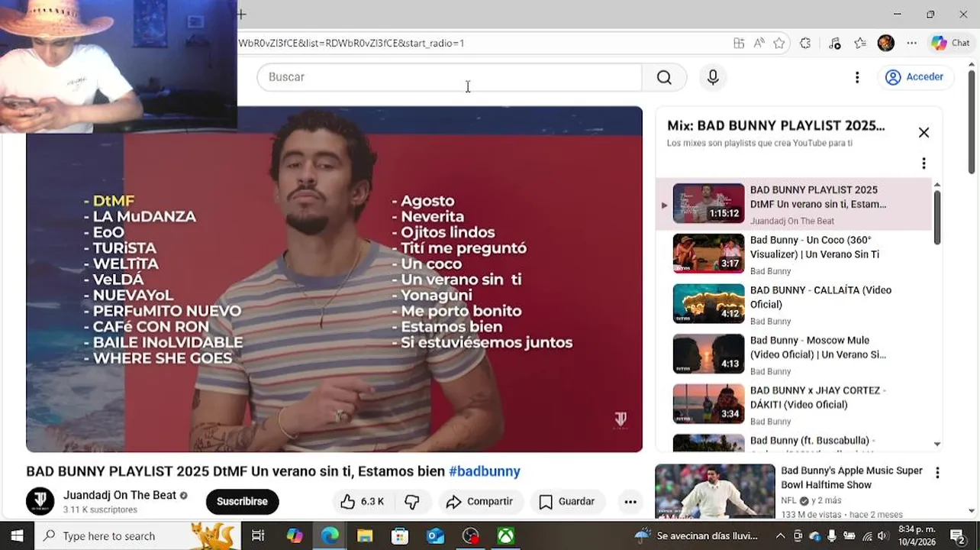Viewport: 980px width, 550px height.
Task: Open Xbox app from the taskbar
Action: (x=506, y=535)
